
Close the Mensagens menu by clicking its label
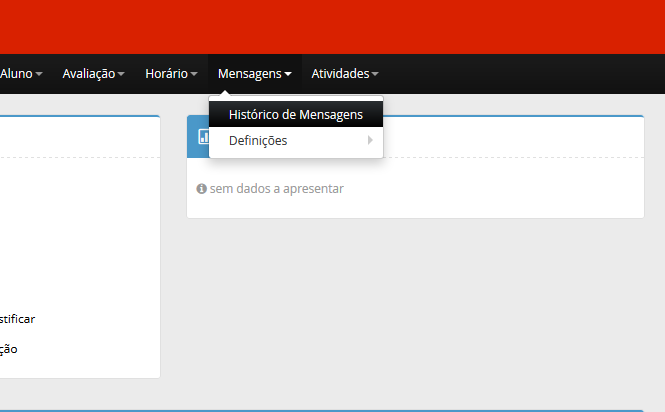click(x=249, y=74)
